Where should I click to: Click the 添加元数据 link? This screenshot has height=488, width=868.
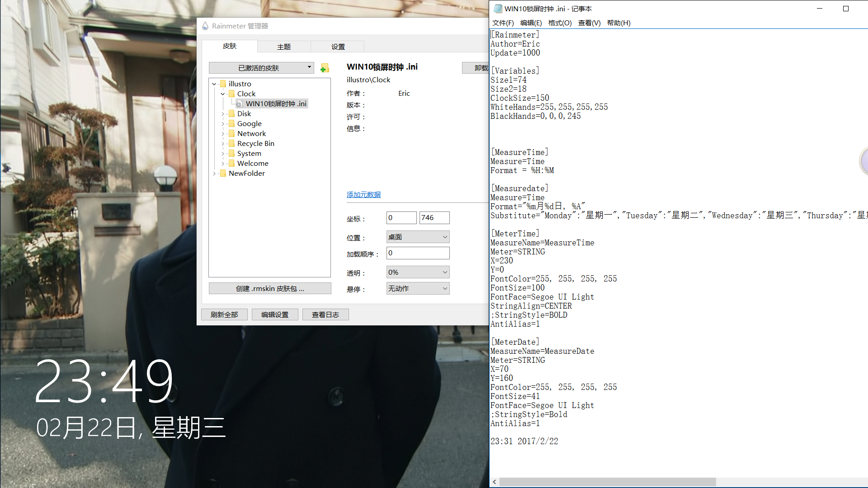tap(363, 195)
